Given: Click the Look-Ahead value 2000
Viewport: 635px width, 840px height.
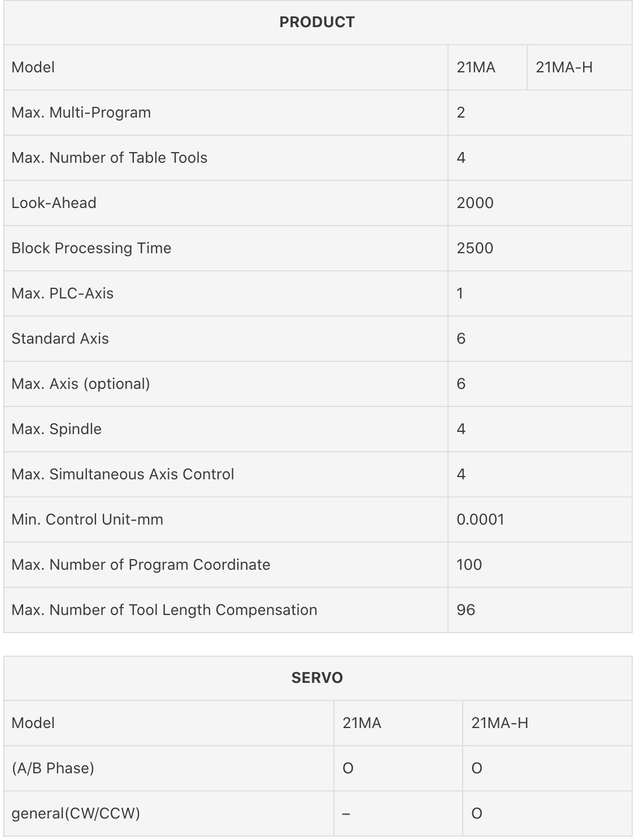Looking at the screenshot, I should pos(475,203).
